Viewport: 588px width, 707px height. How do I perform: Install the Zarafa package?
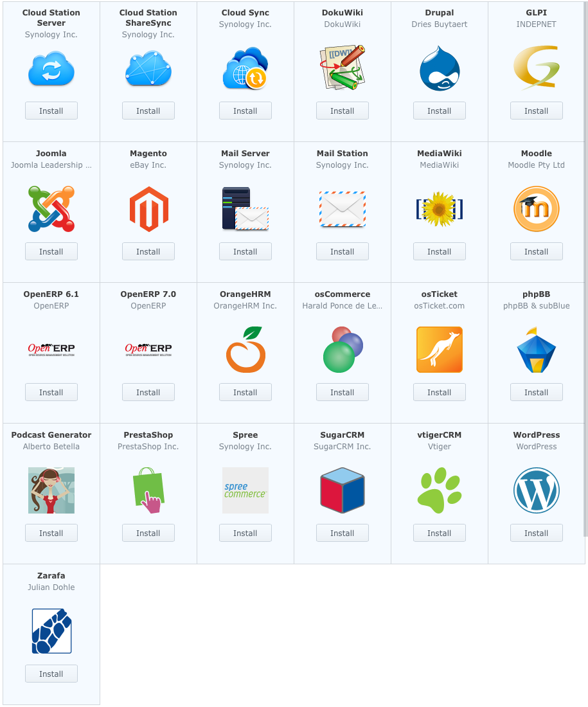pyautogui.click(x=51, y=674)
